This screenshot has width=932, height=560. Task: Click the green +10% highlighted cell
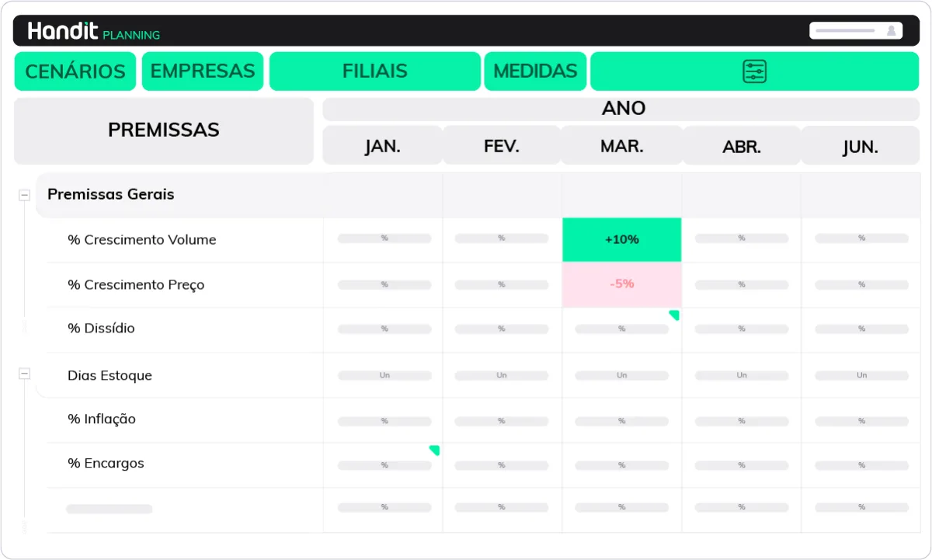(x=622, y=240)
